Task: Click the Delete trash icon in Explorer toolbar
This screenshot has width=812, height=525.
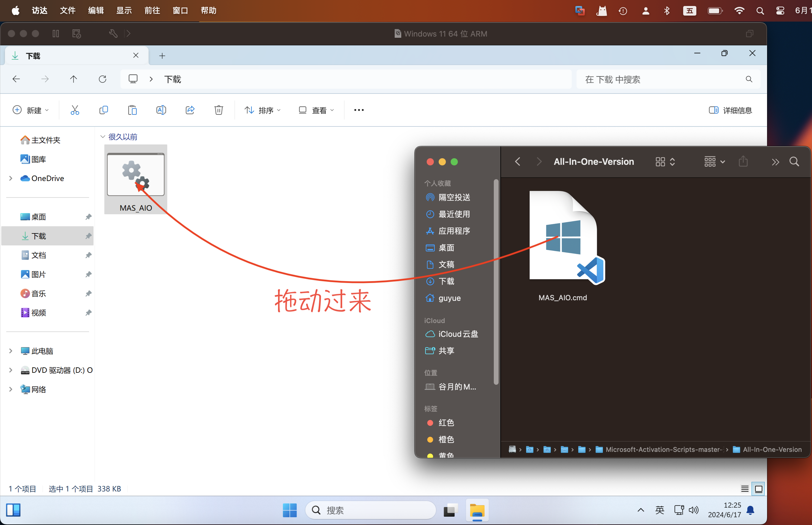Action: (x=218, y=110)
